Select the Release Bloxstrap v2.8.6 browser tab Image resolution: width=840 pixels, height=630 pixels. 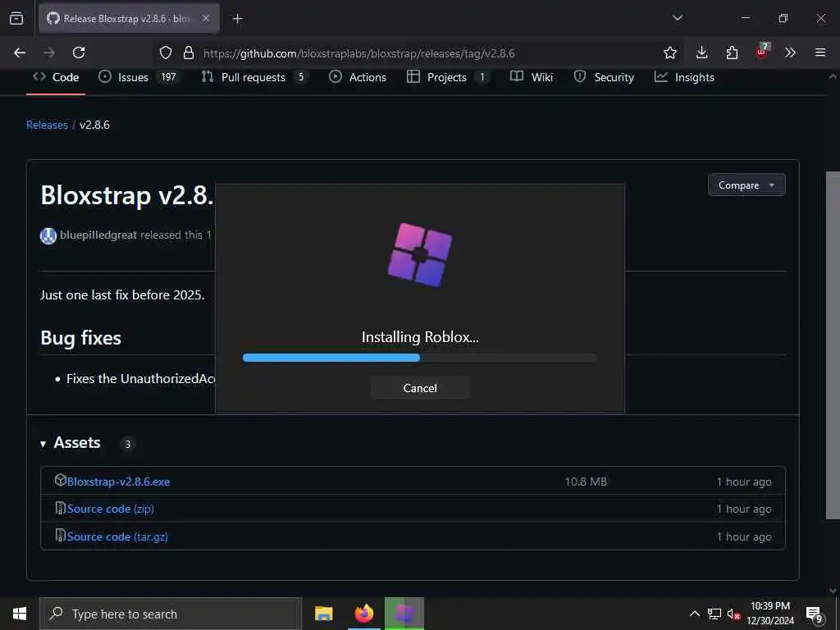[129, 19]
